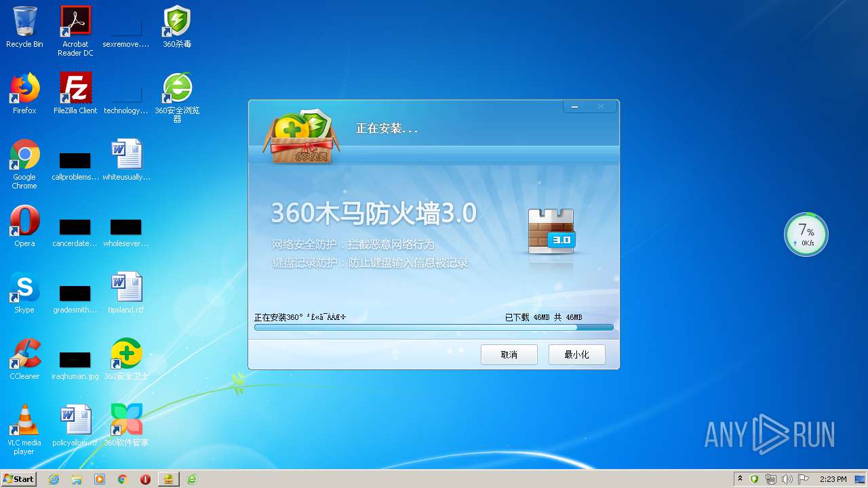Image resolution: width=868 pixels, height=488 pixels.
Task: Select the wholesever desktop file
Action: [x=126, y=232]
